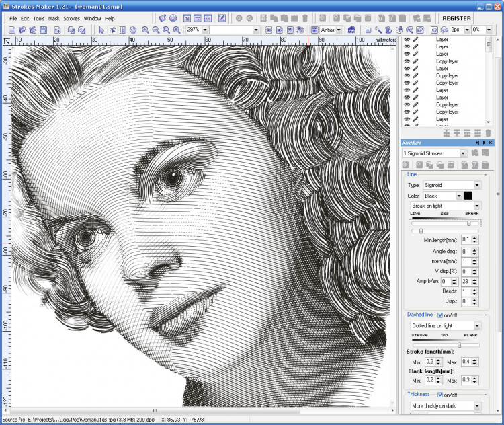Delete layer with the trash icon
Viewport: 504px width, 425px height.
[x=488, y=133]
